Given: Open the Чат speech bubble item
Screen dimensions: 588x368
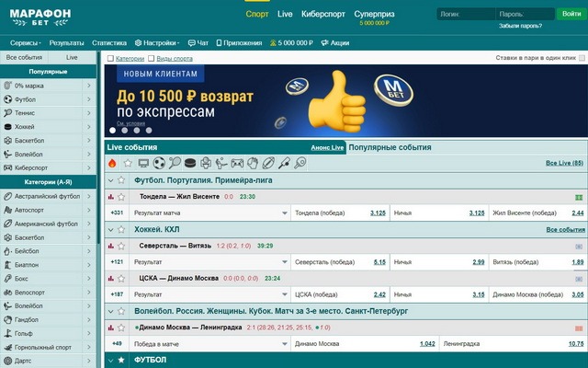Looking at the screenshot, I should (x=198, y=43).
